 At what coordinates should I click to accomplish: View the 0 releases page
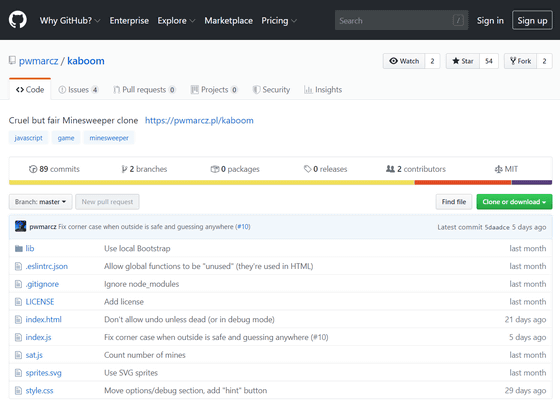(x=325, y=169)
